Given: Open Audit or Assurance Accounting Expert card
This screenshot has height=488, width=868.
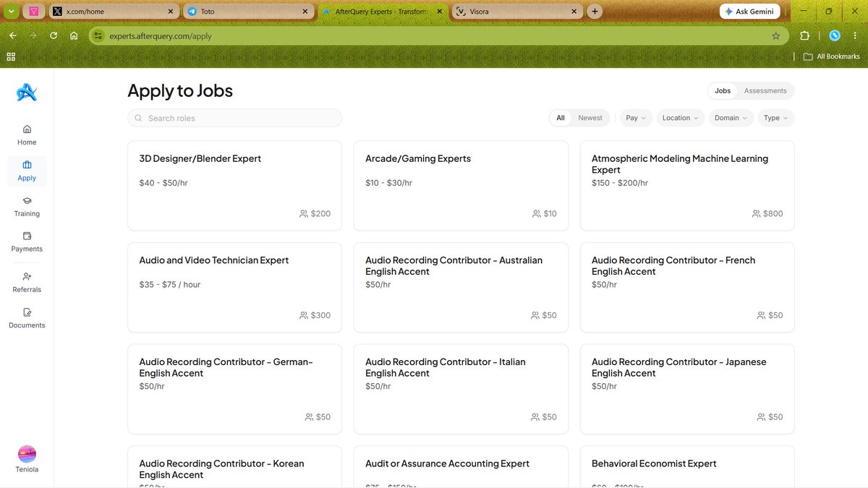Looking at the screenshot, I should (461, 467).
